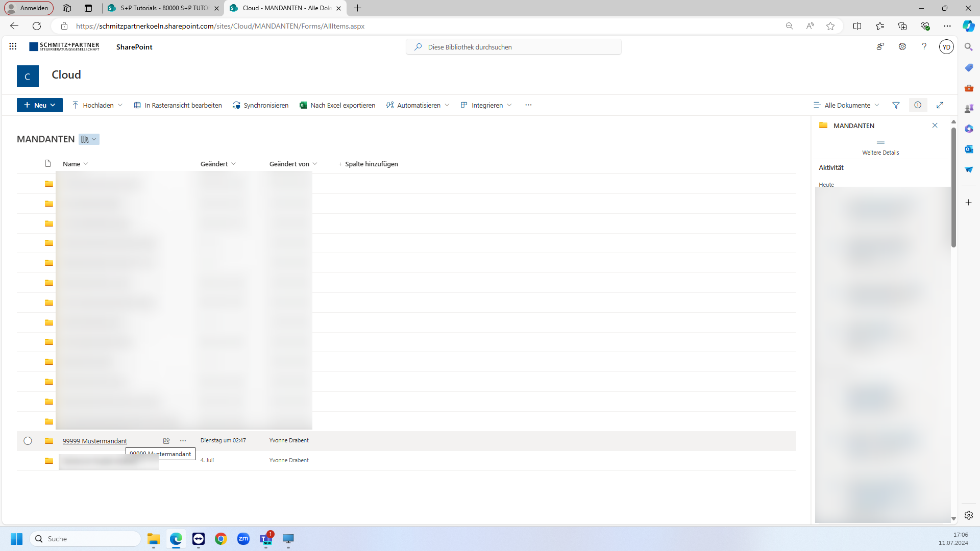The height and width of the screenshot is (551, 980).
Task: Click the expand content arrows icon
Action: coord(940,105)
